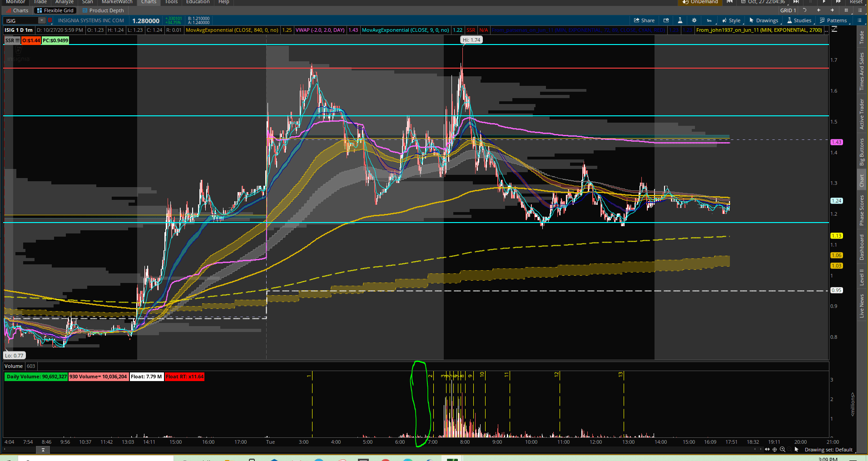
Task: Click the MovAvgExponential (CLOSE, 840) study label
Action: click(x=232, y=30)
